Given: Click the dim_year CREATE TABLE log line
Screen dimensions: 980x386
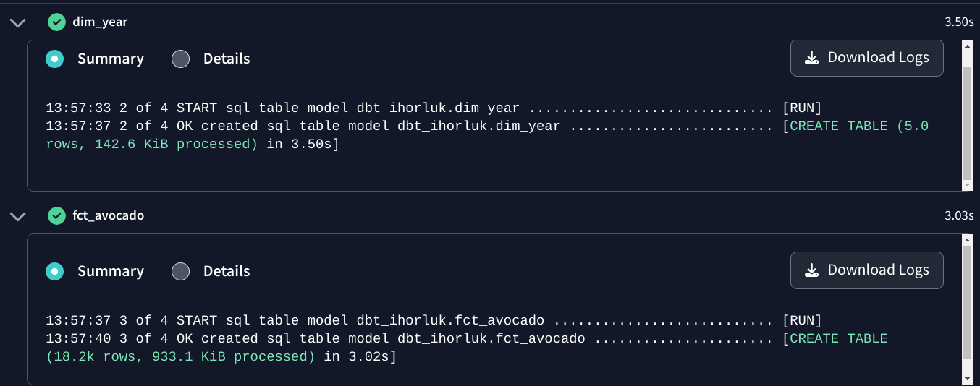Looking at the screenshot, I should pos(487,135).
